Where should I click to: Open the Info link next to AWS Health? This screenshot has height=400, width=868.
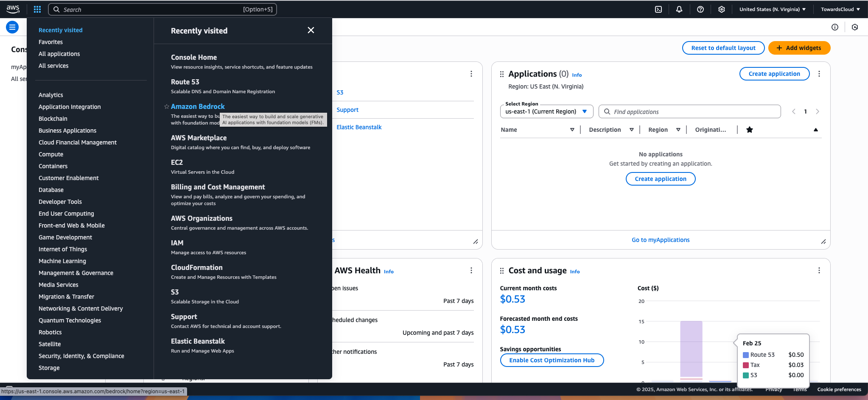[389, 272]
